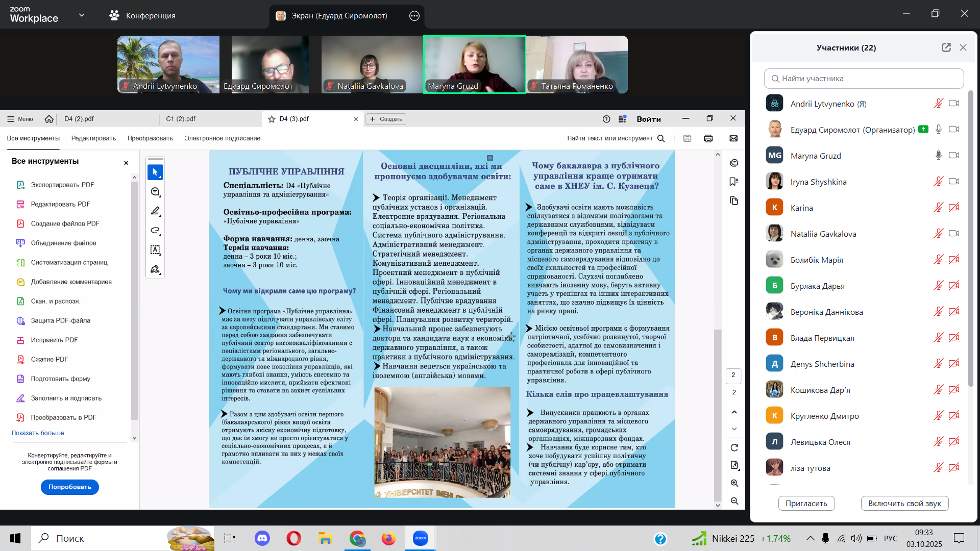Toggle microphone for Едуард Сиромолот
This screenshot has width=980, height=551.
click(938, 130)
